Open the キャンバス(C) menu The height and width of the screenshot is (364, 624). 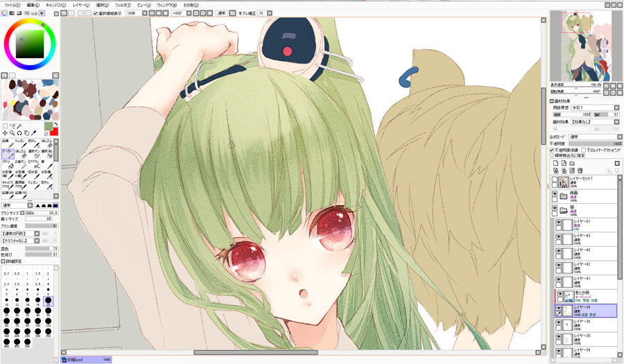click(x=55, y=5)
